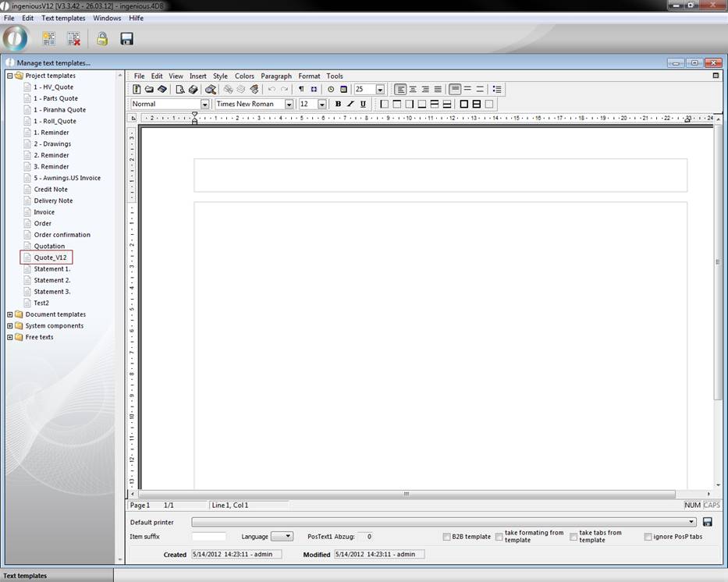The image size is (728, 582).
Task: Click the save icon next to Default printer
Action: pos(708,522)
